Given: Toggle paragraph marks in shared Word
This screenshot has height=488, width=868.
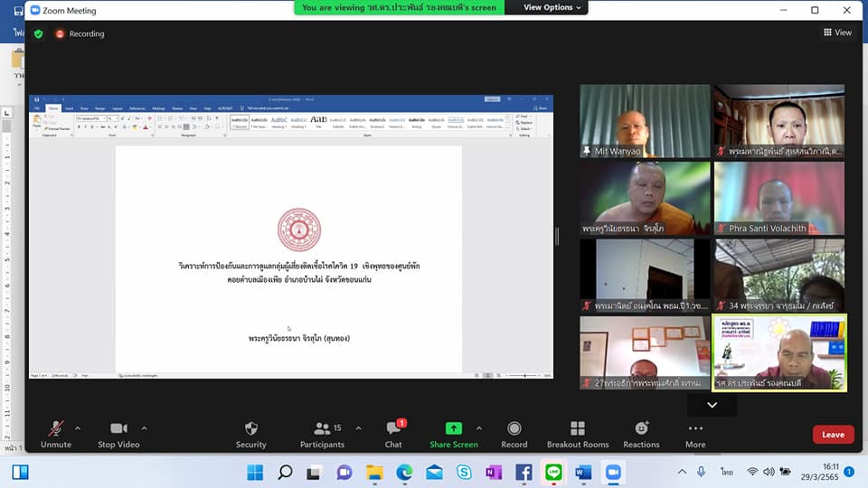Looking at the screenshot, I should 216,118.
